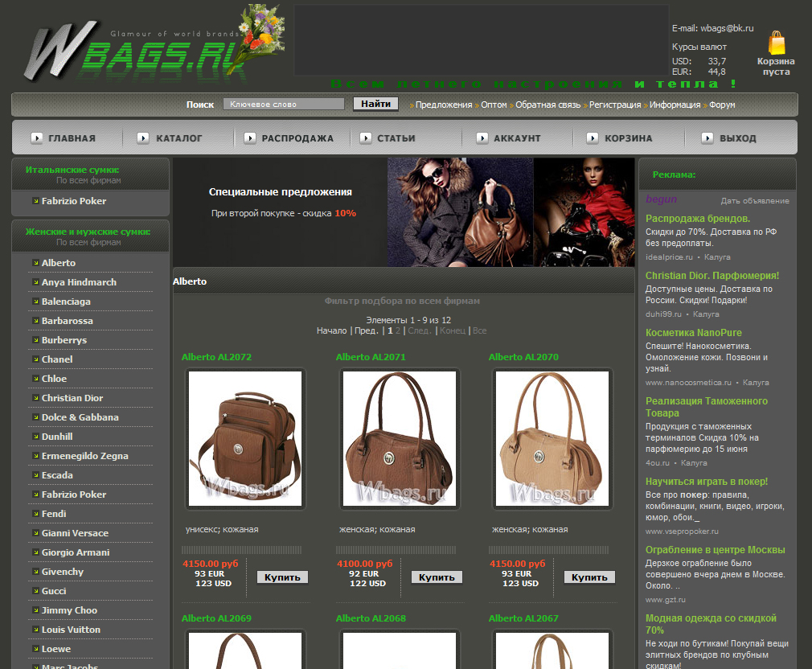The image size is (812, 669).
Task: Open Alberto AL2072 product title
Action: click(216, 357)
